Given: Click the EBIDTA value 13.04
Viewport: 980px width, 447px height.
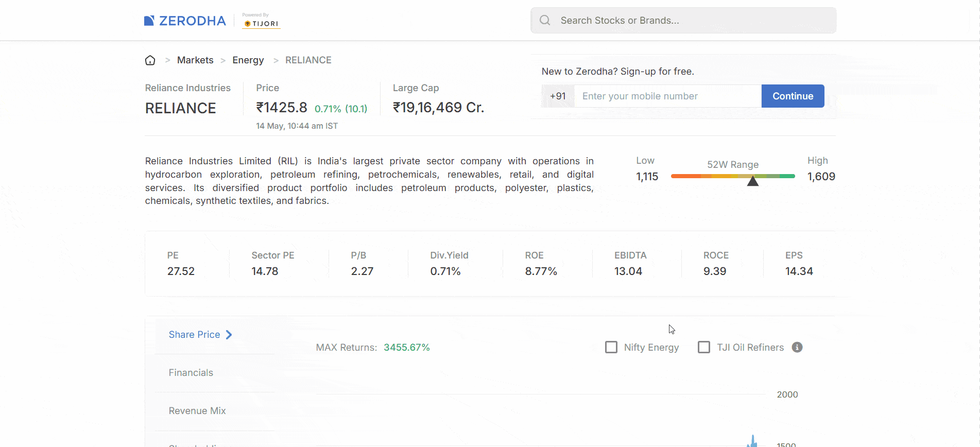Looking at the screenshot, I should [628, 271].
